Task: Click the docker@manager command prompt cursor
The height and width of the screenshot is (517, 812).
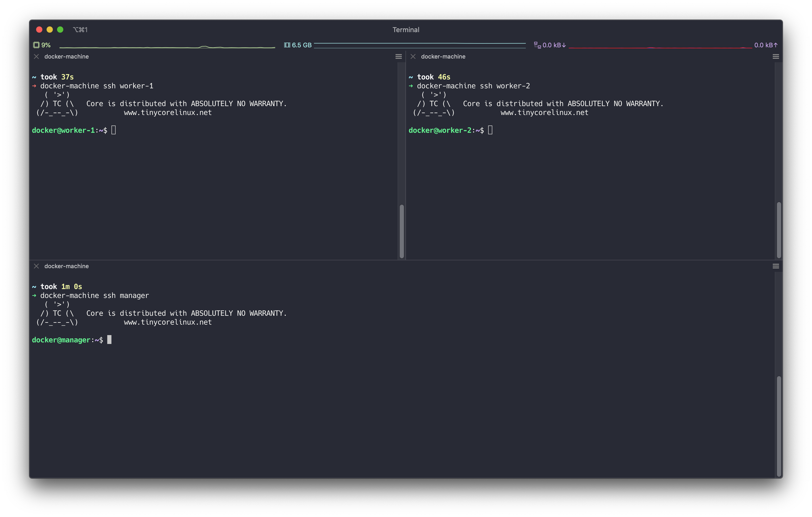Action: coord(109,340)
